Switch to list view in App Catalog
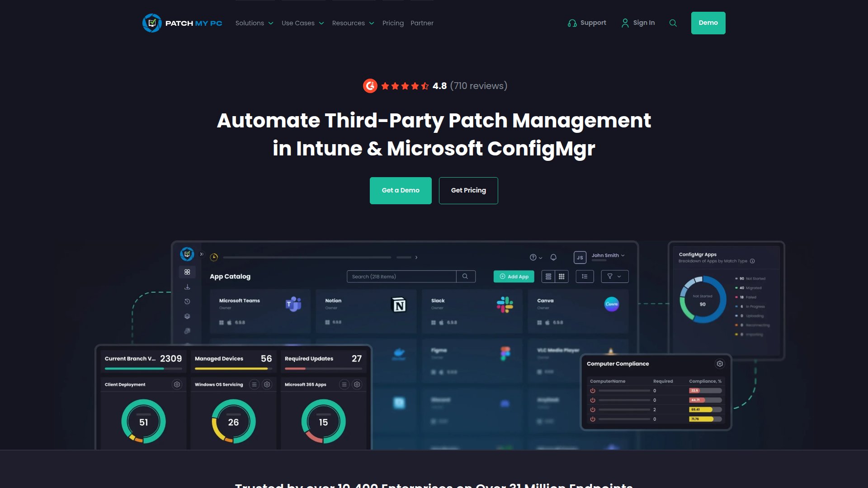Image resolution: width=868 pixels, height=488 pixels. point(548,277)
